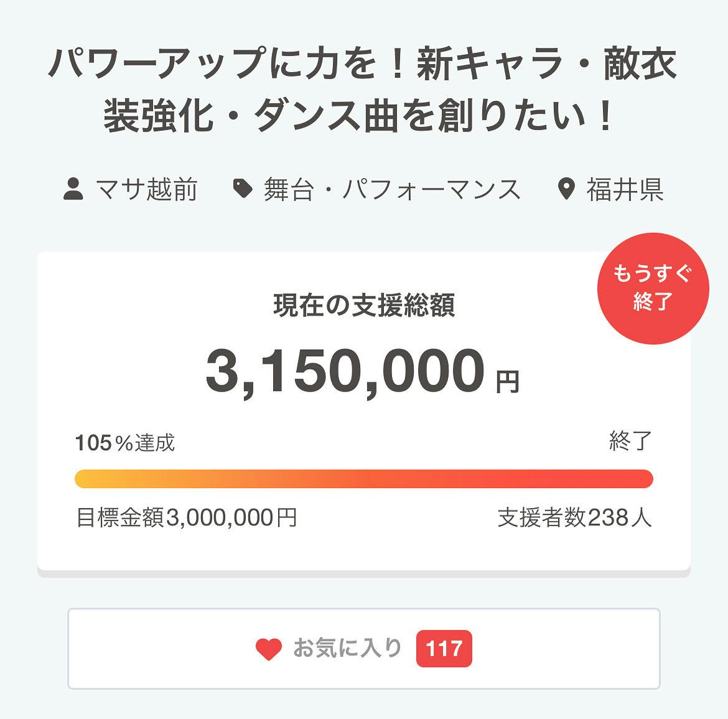Click the 現在の支援総額 heading
The width and height of the screenshot is (728, 719).
point(364,305)
